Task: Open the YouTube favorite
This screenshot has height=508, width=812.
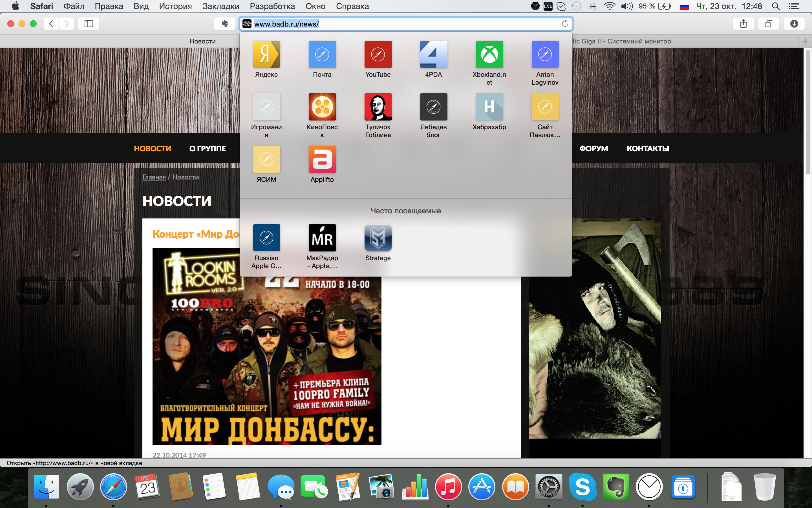Action: coord(378,54)
